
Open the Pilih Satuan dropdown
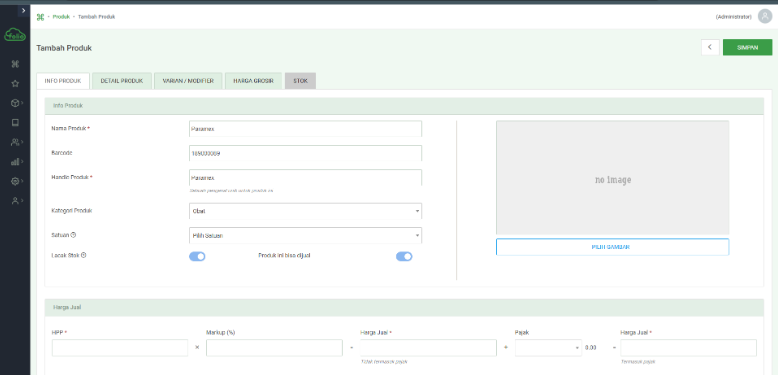tap(305, 236)
